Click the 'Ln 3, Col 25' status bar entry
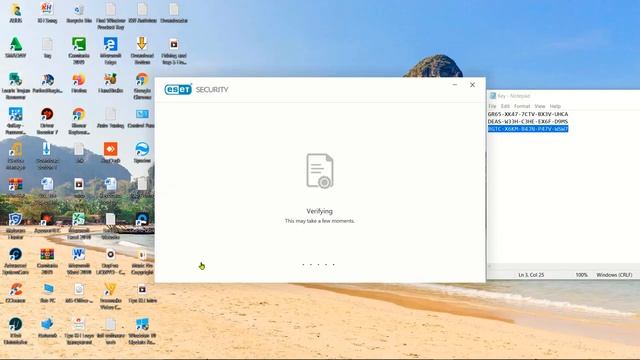This screenshot has width=640, height=360. point(531,275)
